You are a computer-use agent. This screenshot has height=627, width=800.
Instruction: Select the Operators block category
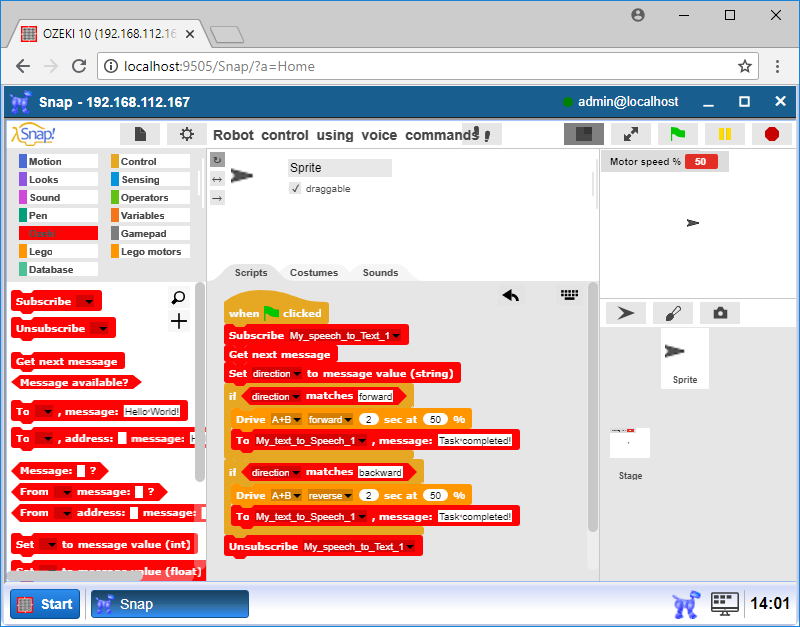151,197
